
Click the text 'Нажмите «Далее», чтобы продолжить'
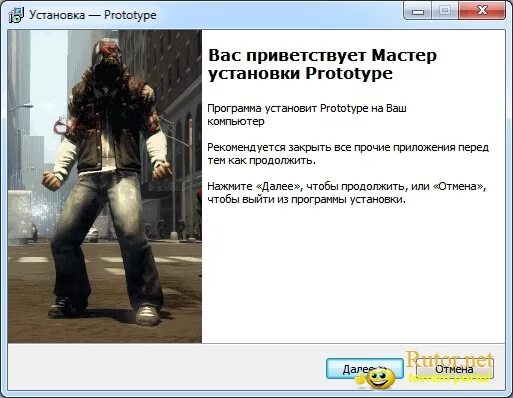tap(306, 186)
